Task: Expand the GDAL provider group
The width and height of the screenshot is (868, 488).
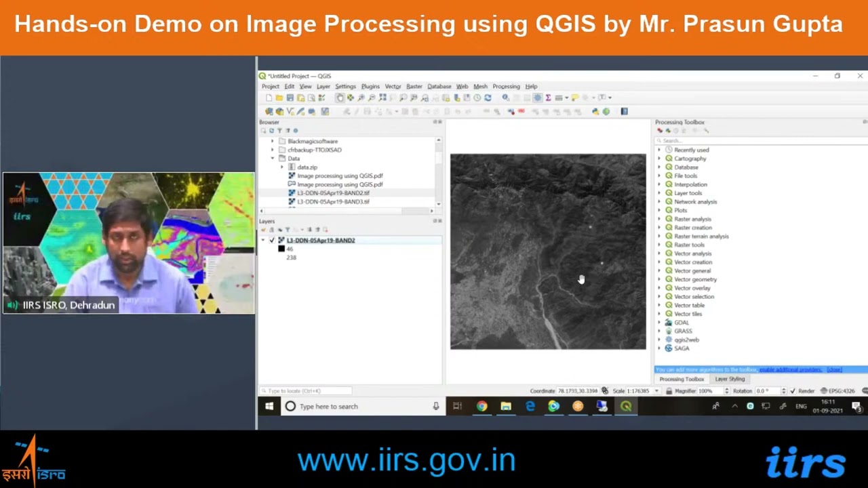Action: pyautogui.click(x=659, y=323)
